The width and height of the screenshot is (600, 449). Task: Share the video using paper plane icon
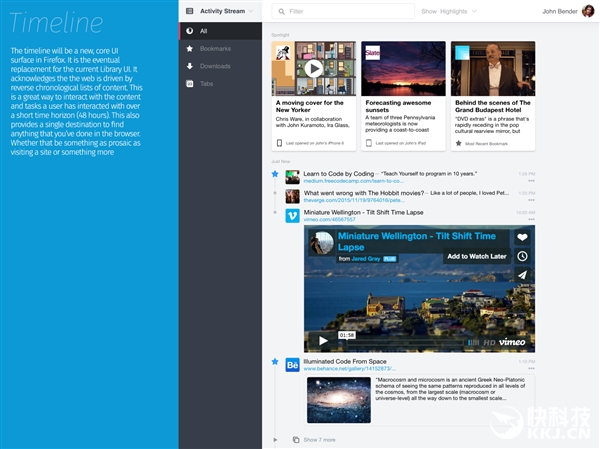[x=522, y=275]
